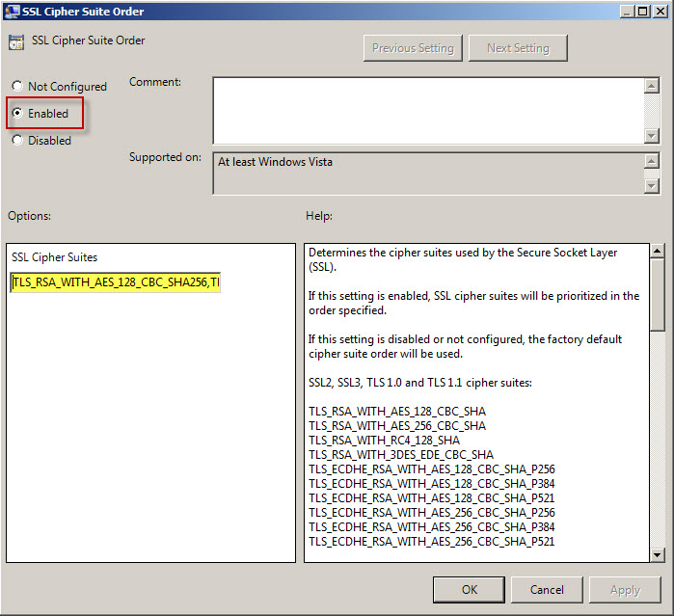Click the Help panel scrollbar thumb
The height and width of the screenshot is (616, 674).
pos(658,294)
